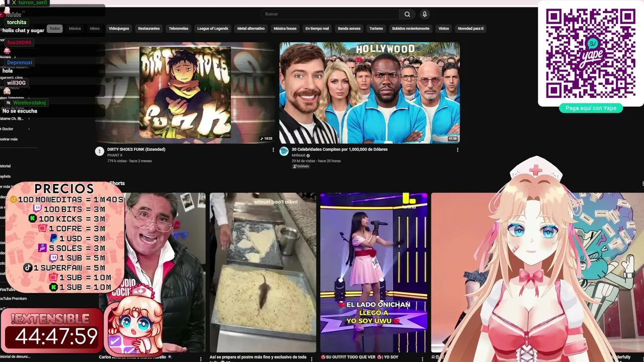
Task: Open the PHANT X channel link
Action: (115, 155)
